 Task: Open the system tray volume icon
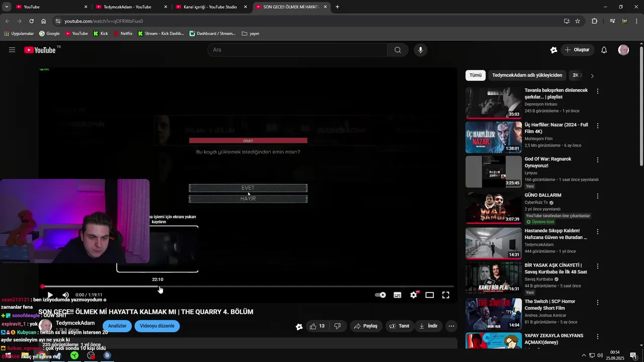[x=600, y=355]
